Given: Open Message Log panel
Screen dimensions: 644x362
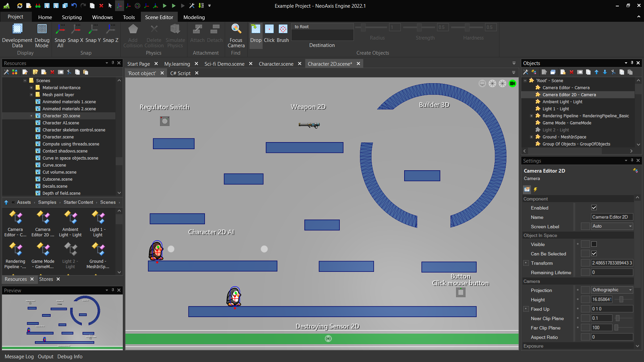Looking at the screenshot, I should click(19, 357).
